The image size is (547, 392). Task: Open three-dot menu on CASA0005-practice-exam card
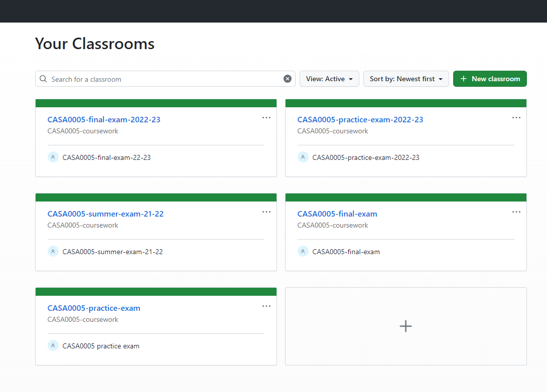266,306
